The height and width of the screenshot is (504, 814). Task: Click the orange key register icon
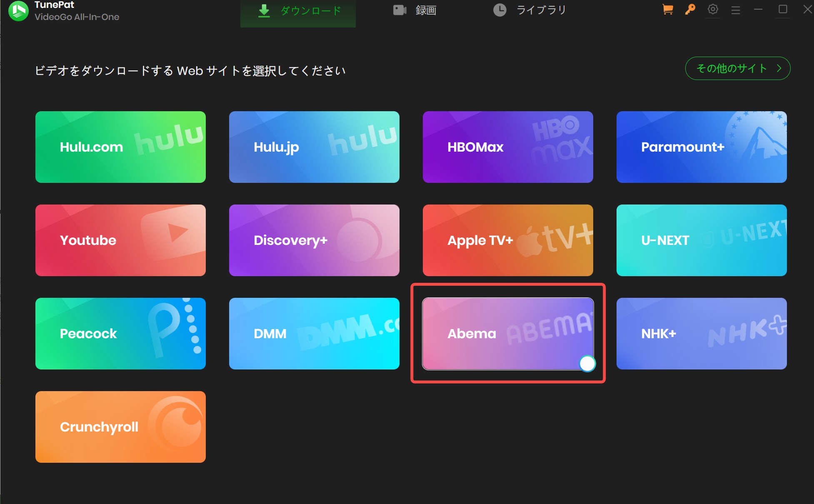pyautogui.click(x=690, y=10)
